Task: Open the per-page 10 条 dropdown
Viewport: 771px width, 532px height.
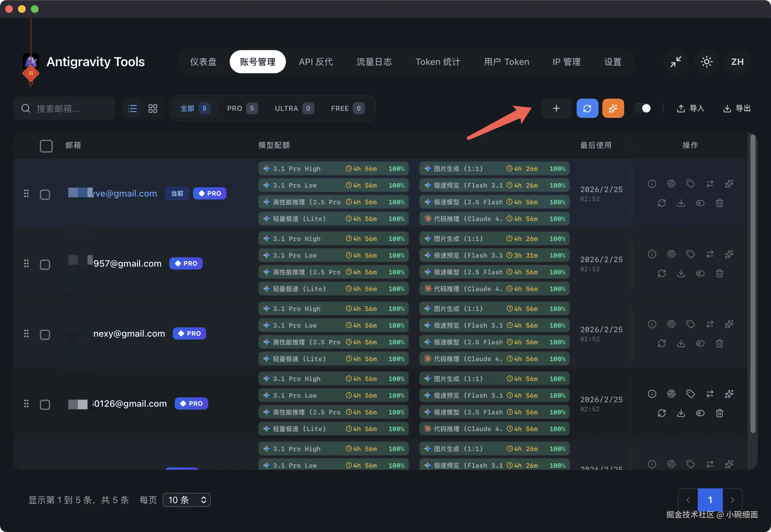Action: point(186,500)
